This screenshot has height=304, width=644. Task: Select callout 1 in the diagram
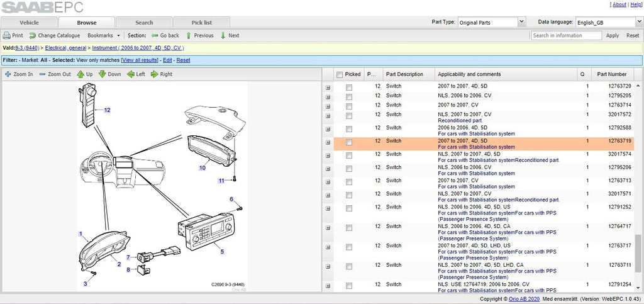pos(80,234)
